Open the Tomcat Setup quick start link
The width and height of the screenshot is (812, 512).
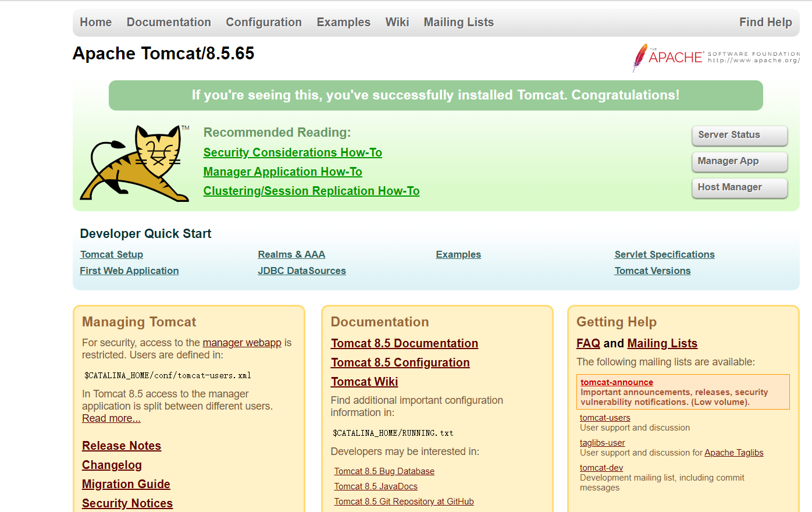coord(112,254)
